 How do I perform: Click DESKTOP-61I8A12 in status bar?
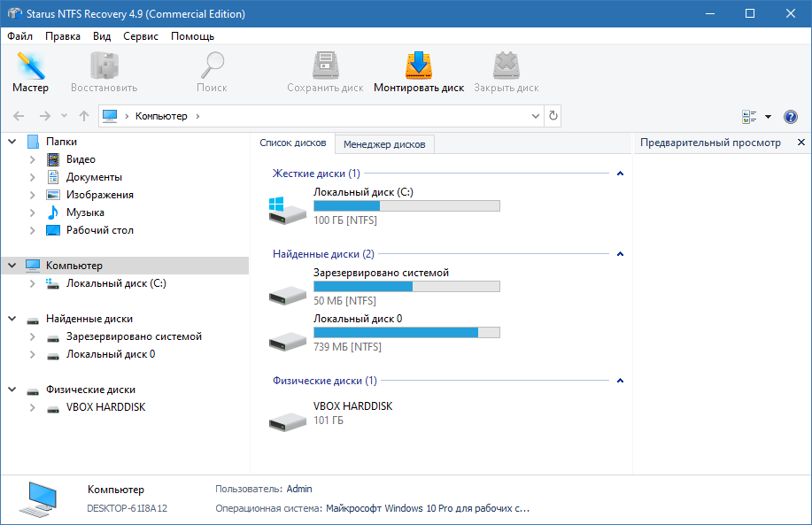(x=127, y=508)
